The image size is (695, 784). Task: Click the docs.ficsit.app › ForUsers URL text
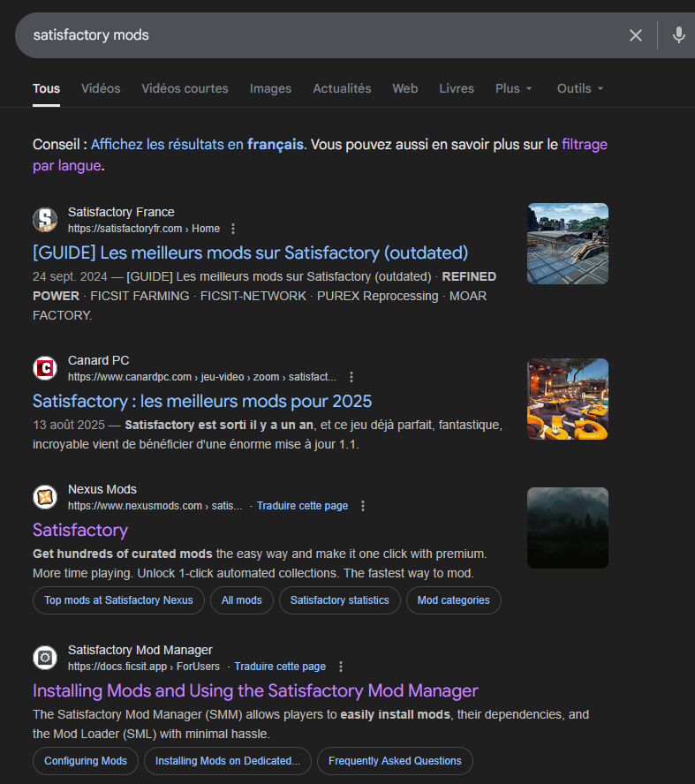tap(144, 667)
